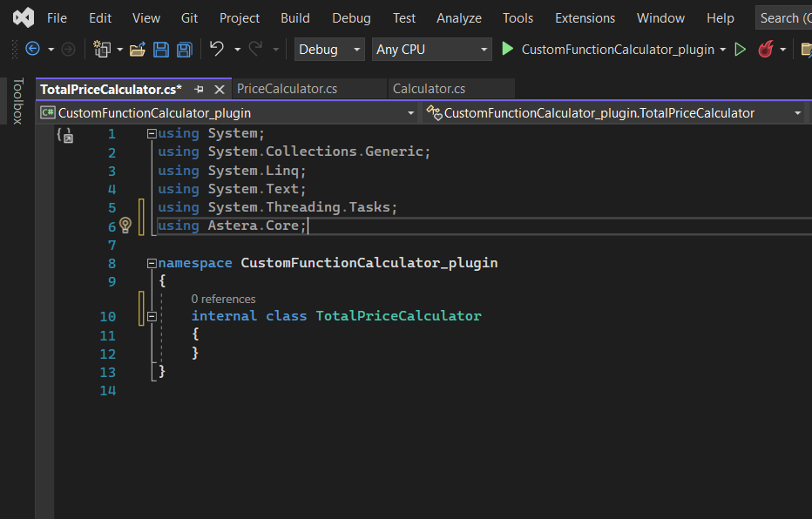Switch to the PriceCalculator.cs tab
The width and height of the screenshot is (812, 519).
(x=287, y=89)
